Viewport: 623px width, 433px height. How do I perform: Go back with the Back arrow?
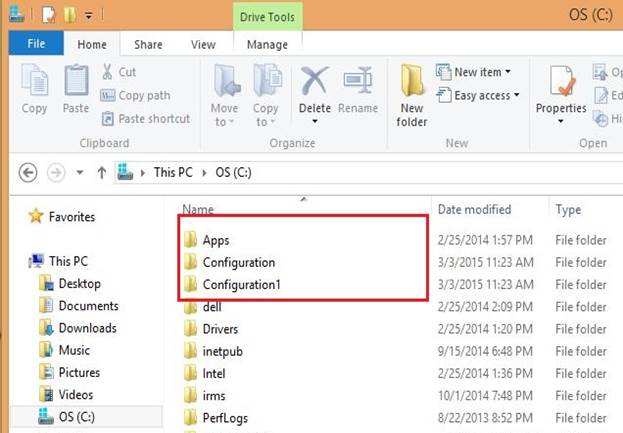(28, 173)
